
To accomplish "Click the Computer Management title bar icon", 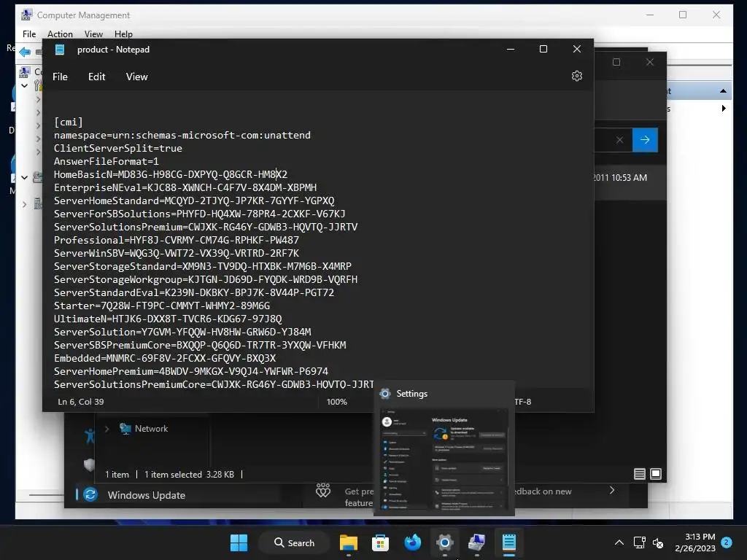I will [27, 15].
